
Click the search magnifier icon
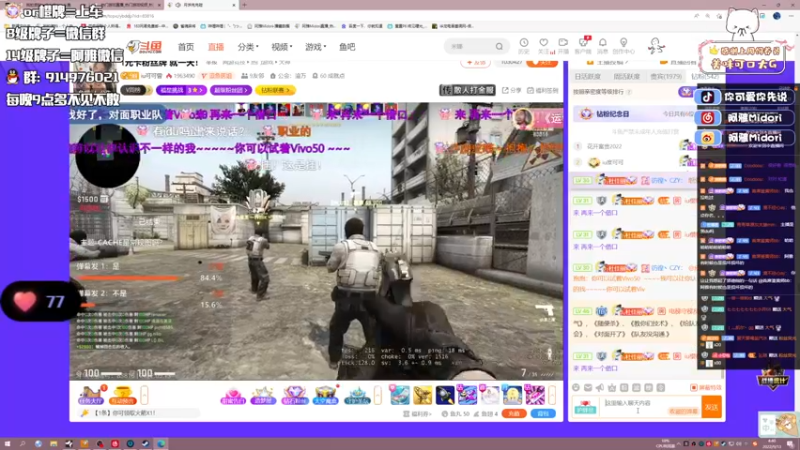[x=499, y=46]
